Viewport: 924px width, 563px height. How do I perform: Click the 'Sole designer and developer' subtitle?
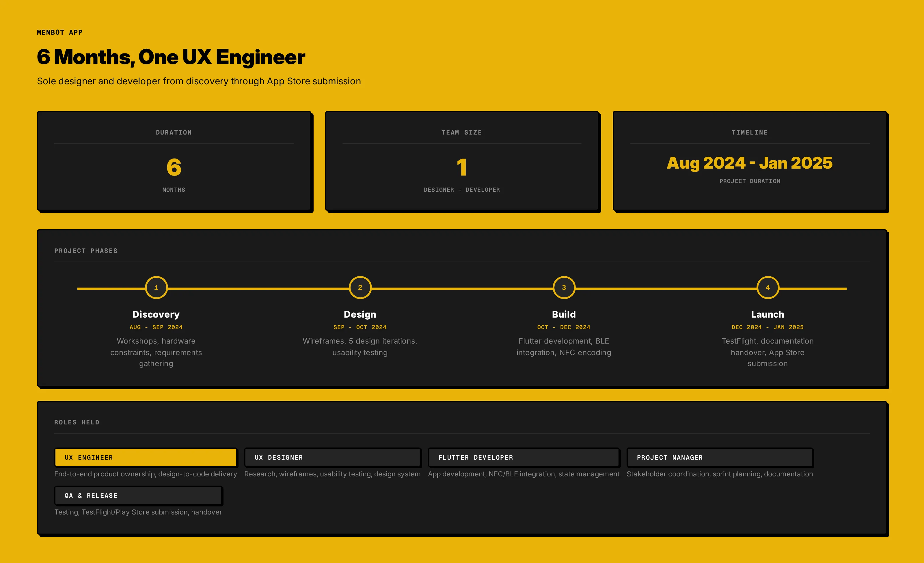(199, 81)
